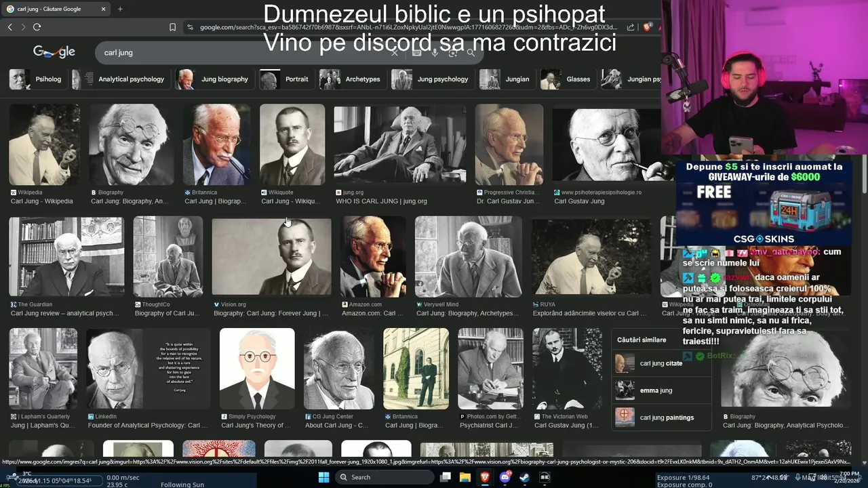Click 'Founder of Analytical Psychology: Carl ...' link
868x488 pixels.
(x=148, y=426)
